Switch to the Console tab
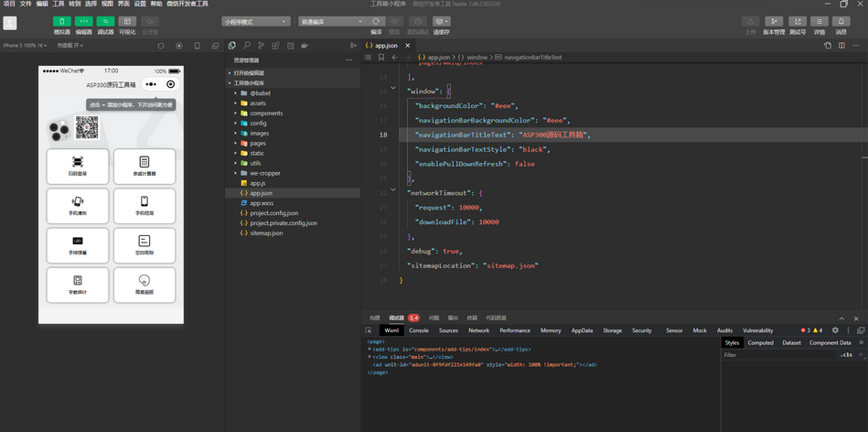Viewport: 868px width, 432px height. [x=419, y=330]
